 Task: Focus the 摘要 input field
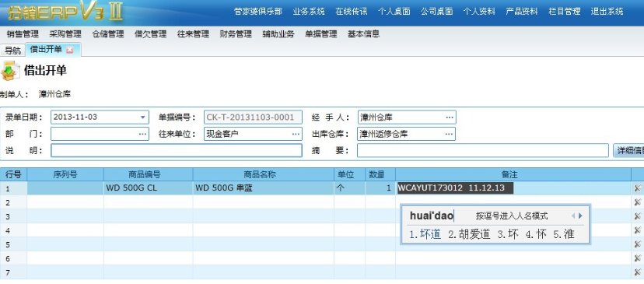(x=482, y=150)
